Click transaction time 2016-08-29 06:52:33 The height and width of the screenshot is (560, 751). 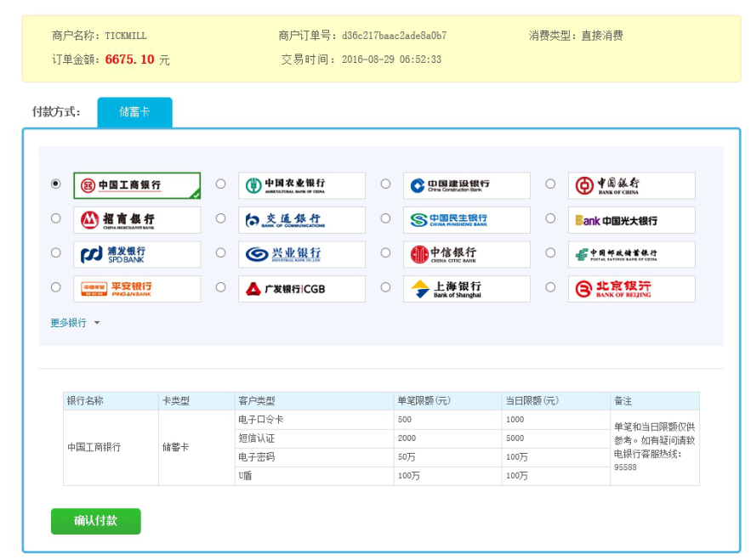point(391,59)
